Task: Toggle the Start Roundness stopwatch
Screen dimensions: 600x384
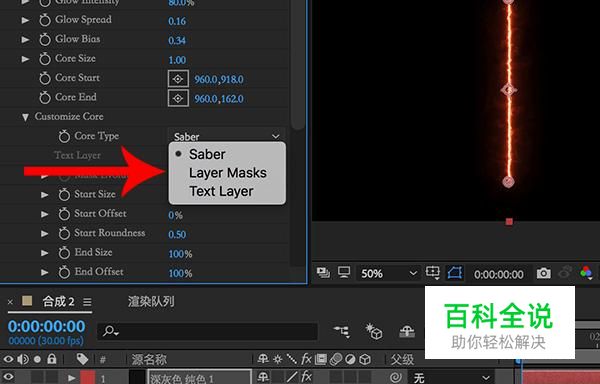Action: (64, 233)
